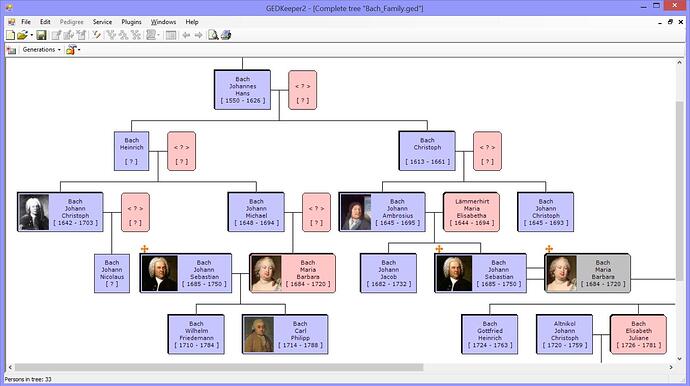Click the save image icon left of Generations
Viewport: 690px width, 386px height.
pyautogui.click(x=11, y=50)
